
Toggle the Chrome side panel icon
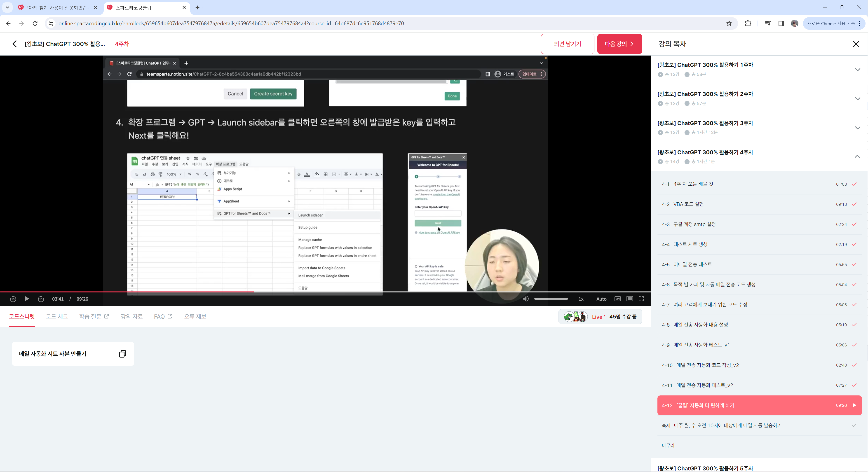(x=781, y=23)
